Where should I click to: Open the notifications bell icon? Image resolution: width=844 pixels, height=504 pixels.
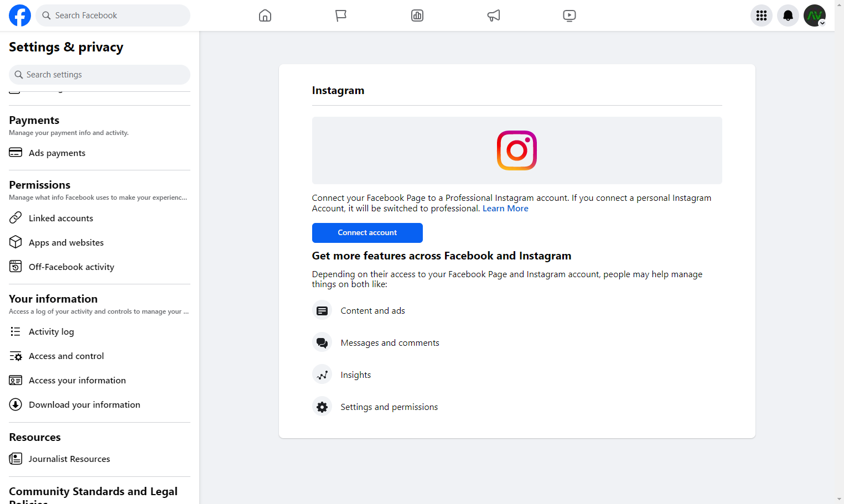pos(788,15)
